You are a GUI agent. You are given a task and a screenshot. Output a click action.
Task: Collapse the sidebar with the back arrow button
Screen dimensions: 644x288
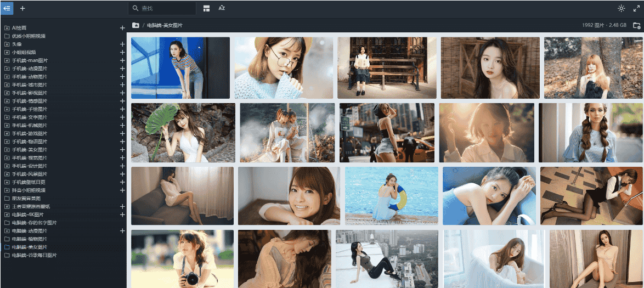click(7, 8)
